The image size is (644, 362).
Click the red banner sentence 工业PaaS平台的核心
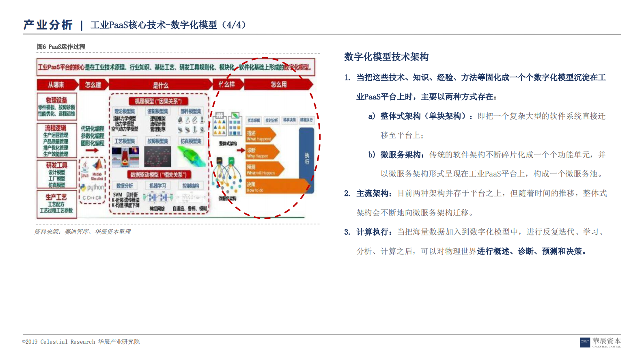point(176,67)
